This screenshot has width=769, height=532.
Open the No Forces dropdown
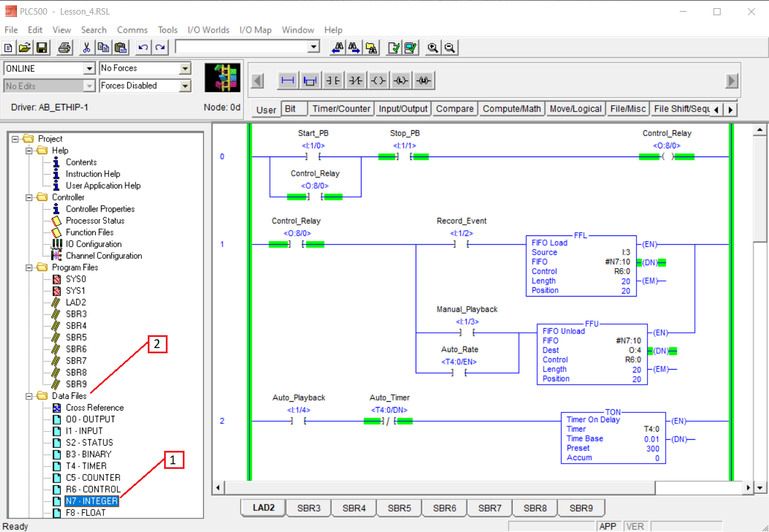185,68
